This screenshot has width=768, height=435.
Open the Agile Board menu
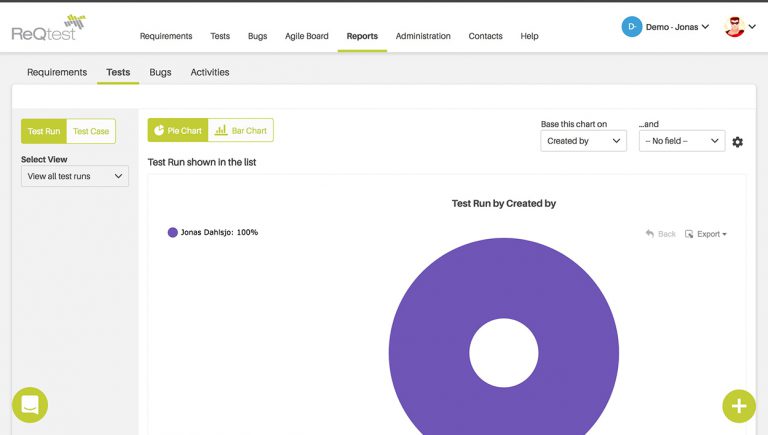pyautogui.click(x=305, y=36)
